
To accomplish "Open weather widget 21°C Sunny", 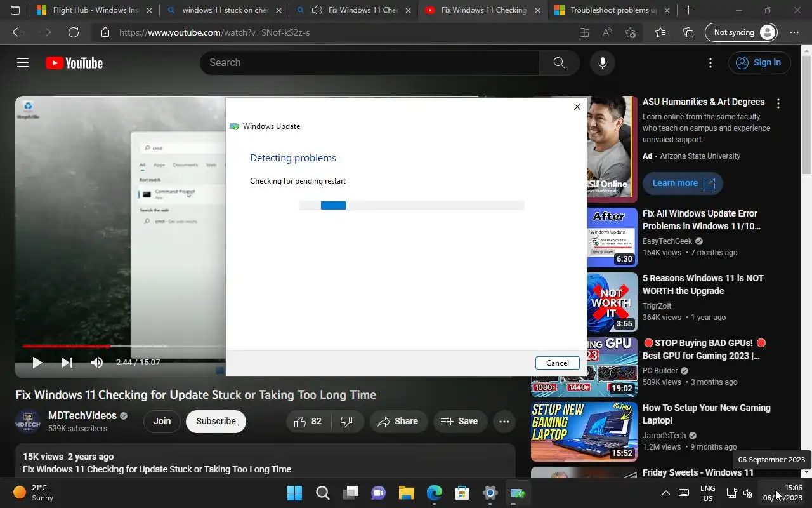I will tap(34, 493).
